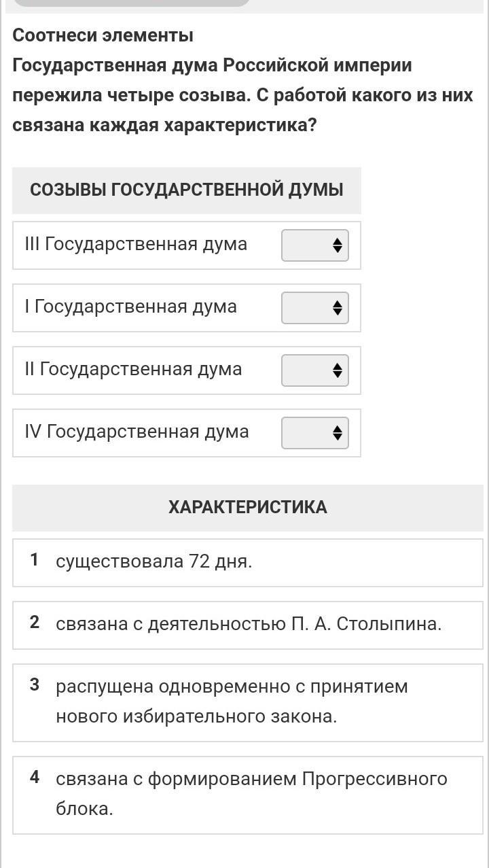Open dropdown for II Государственная дума
The width and height of the screenshot is (489, 868).
tap(315, 370)
